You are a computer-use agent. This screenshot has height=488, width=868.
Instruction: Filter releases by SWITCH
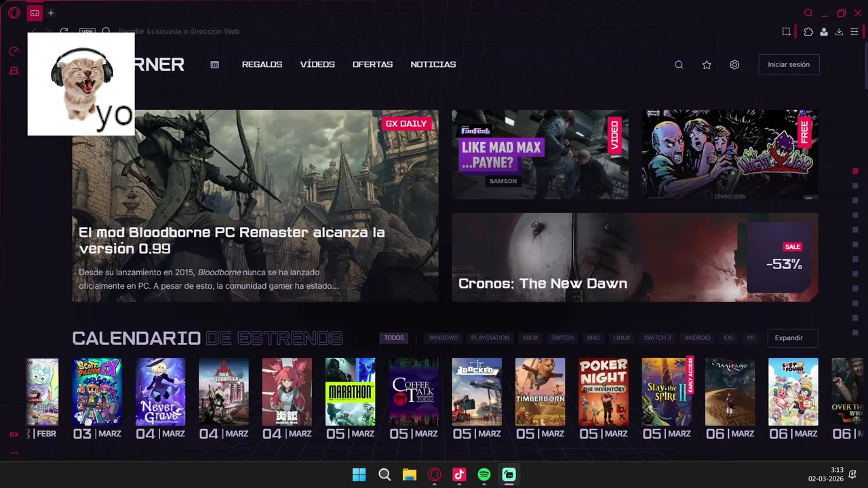562,338
